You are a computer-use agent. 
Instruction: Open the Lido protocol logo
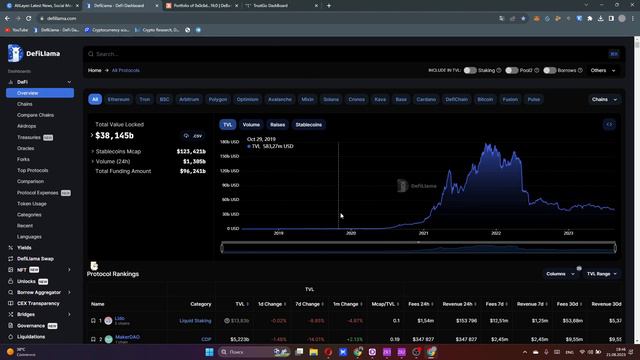click(x=108, y=321)
